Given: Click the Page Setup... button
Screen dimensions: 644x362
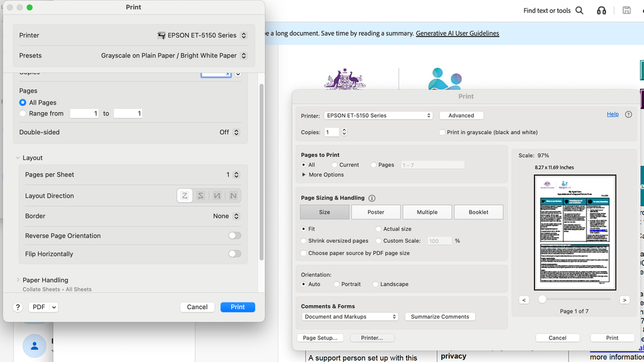Looking at the screenshot, I should 320,338.
